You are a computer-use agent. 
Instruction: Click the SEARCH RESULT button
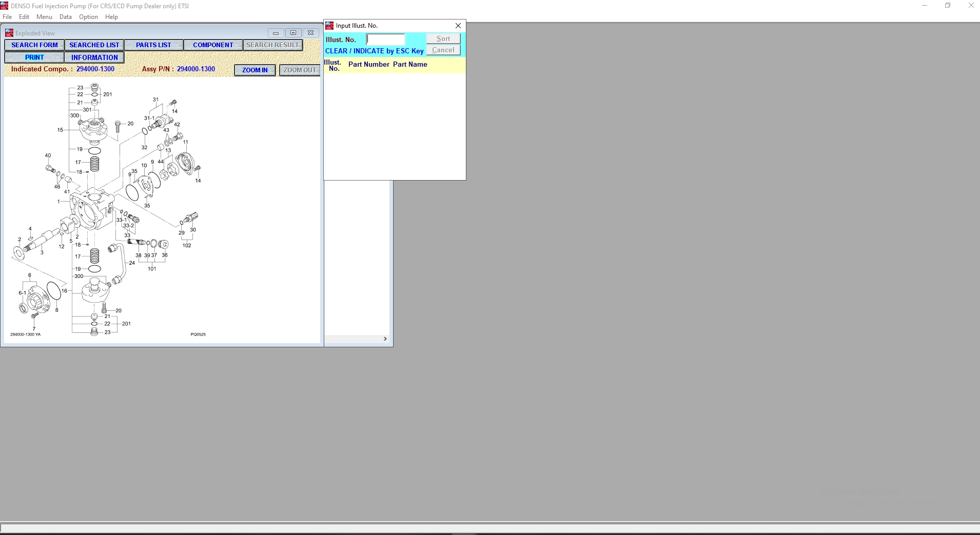(272, 45)
